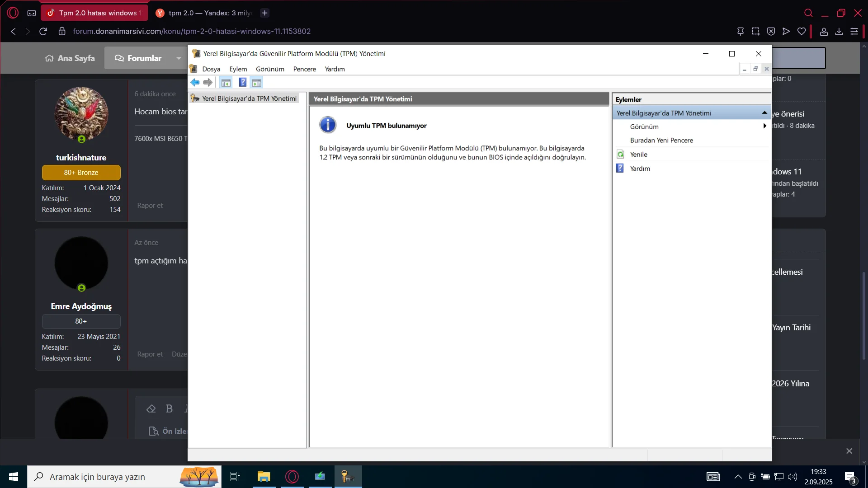Collapse the Yerel Bilgisayar'da TPM Yönetimi actions section

764,113
